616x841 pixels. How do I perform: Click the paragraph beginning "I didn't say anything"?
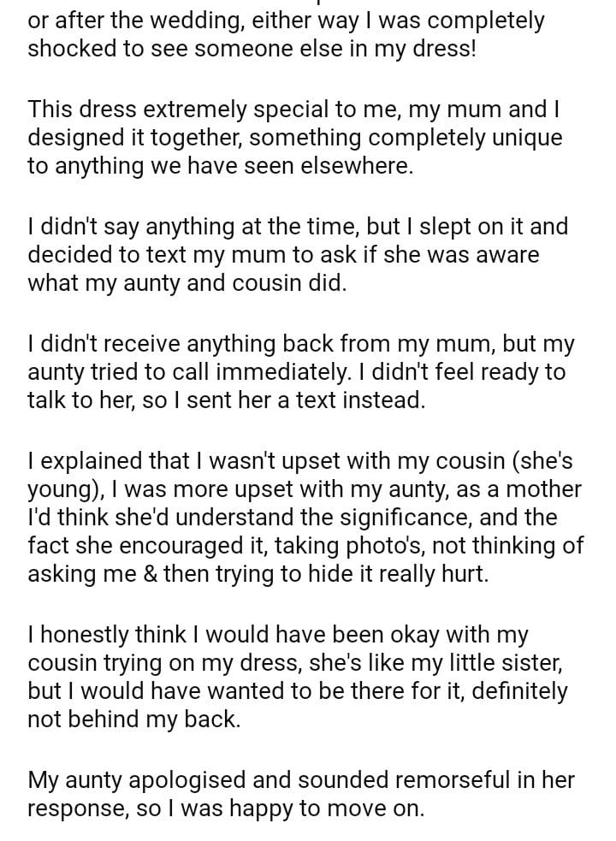(x=297, y=254)
